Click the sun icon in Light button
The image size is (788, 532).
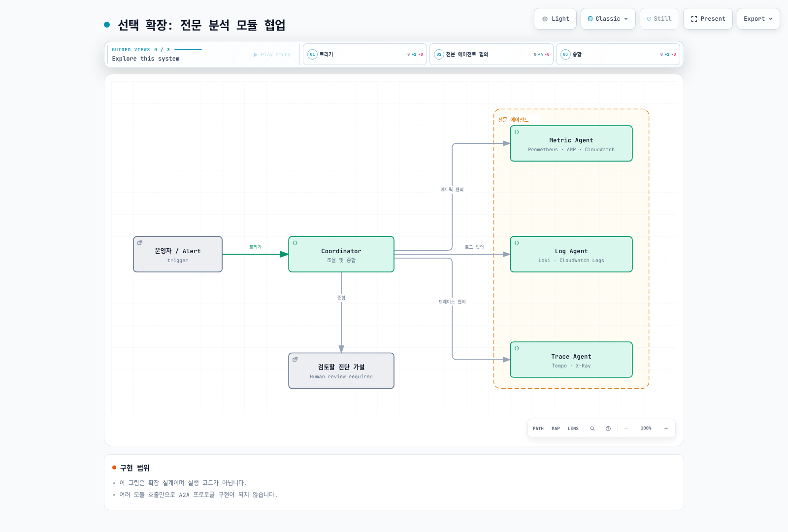[545, 19]
